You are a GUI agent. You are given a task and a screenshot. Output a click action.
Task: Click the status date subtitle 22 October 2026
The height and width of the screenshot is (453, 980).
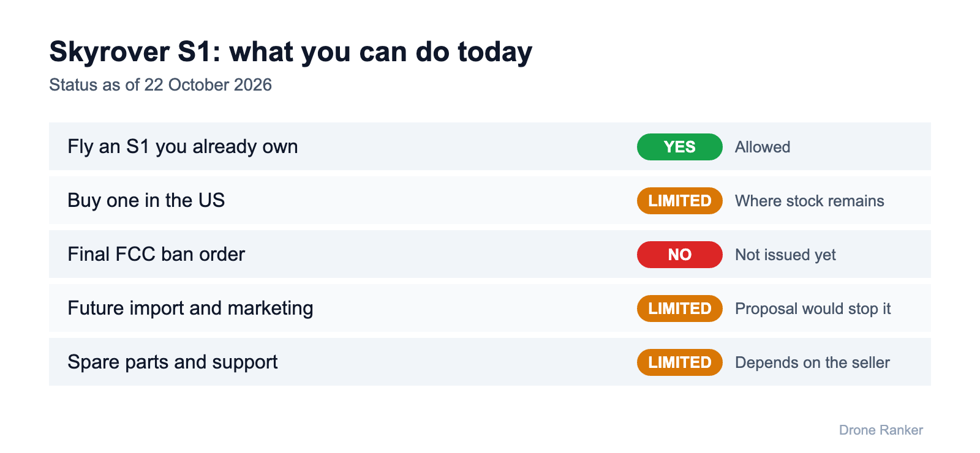pyautogui.click(x=208, y=84)
